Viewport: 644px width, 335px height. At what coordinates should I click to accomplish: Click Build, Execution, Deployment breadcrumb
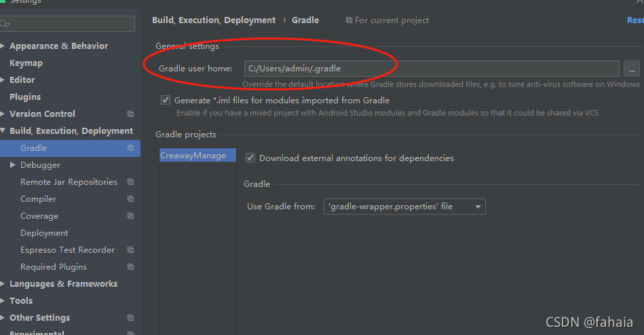coord(214,20)
